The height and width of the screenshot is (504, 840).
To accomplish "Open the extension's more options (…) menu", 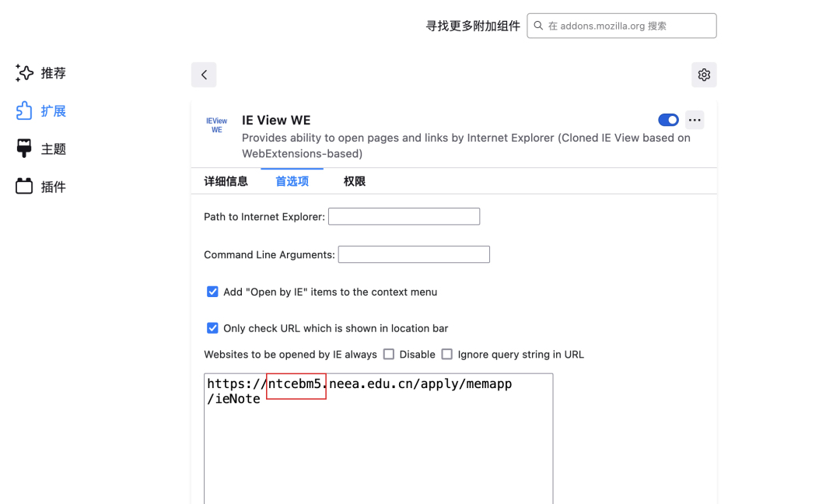I will (694, 120).
